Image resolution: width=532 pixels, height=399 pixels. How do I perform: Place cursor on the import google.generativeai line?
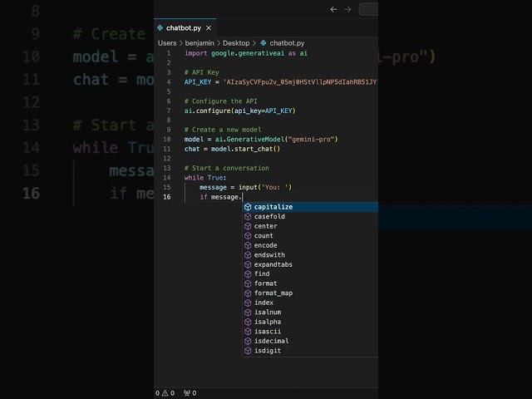coord(246,53)
